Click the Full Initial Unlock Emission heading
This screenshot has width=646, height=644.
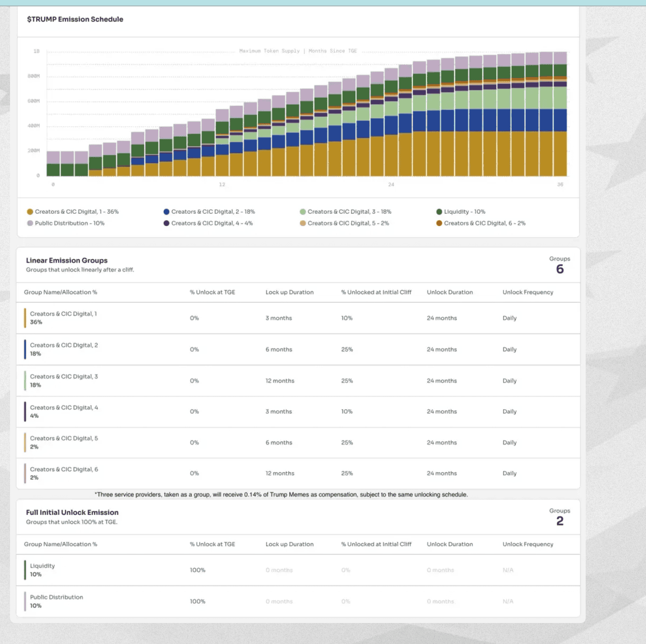point(72,512)
